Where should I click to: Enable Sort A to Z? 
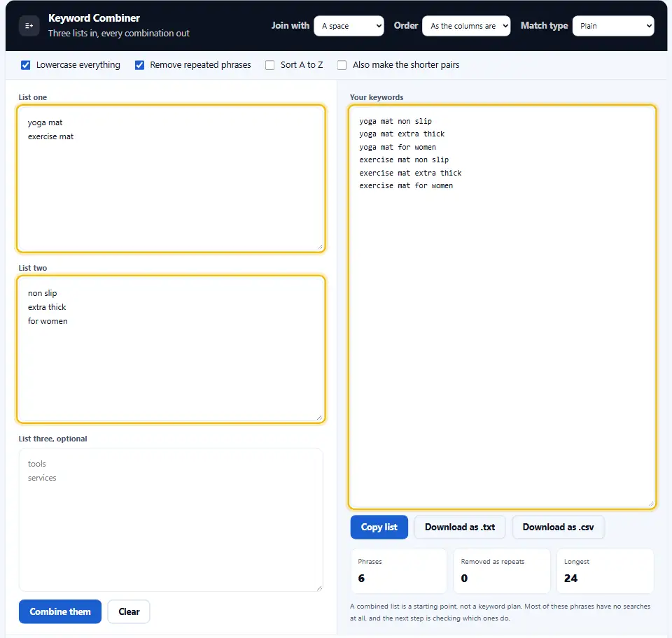pos(269,65)
